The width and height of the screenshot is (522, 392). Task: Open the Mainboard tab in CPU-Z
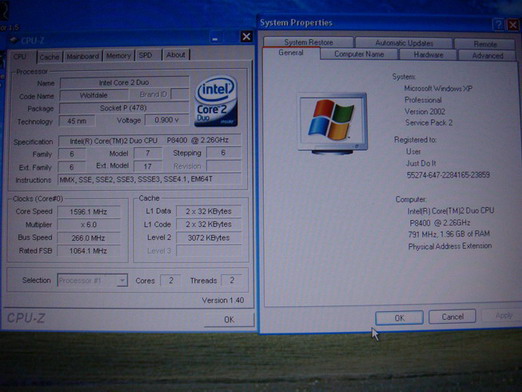tap(83, 56)
